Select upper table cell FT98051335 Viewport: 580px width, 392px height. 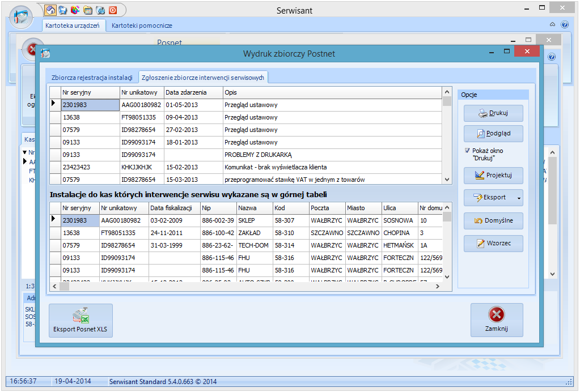click(142, 117)
